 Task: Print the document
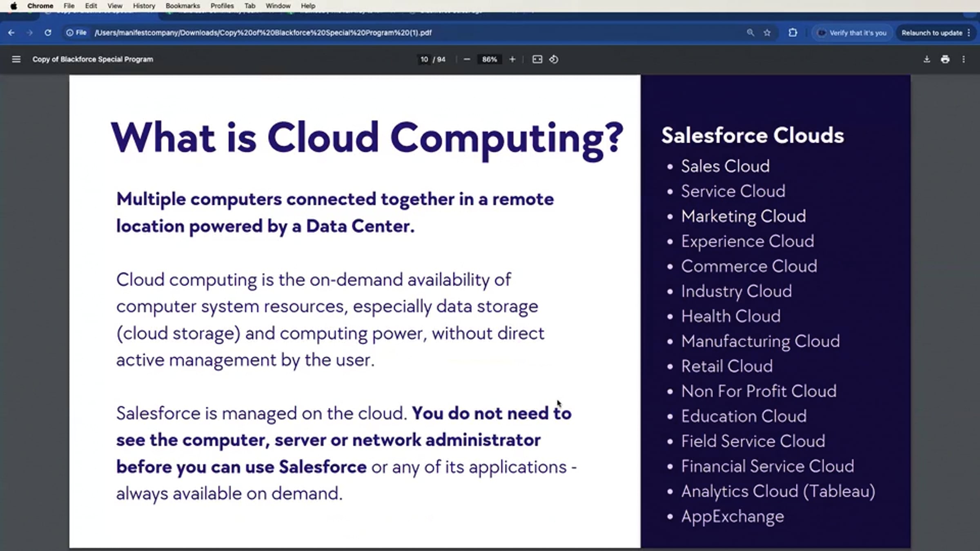(x=945, y=60)
